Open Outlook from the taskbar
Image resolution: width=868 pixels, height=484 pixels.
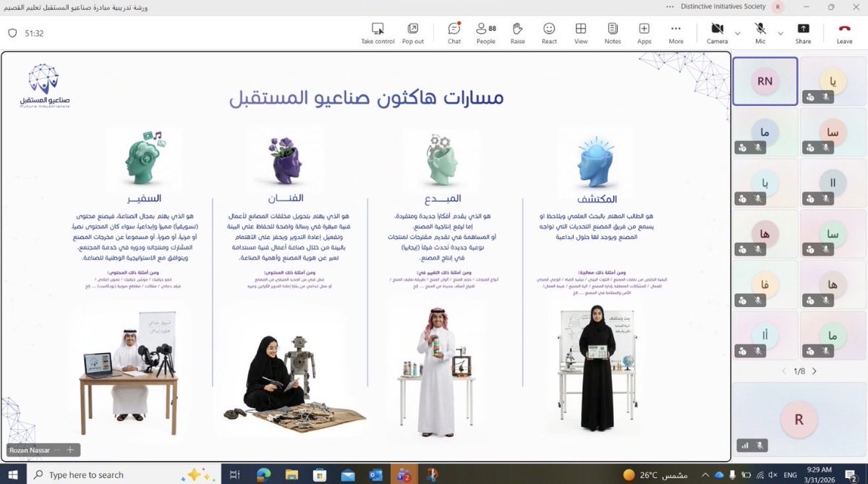click(375, 475)
